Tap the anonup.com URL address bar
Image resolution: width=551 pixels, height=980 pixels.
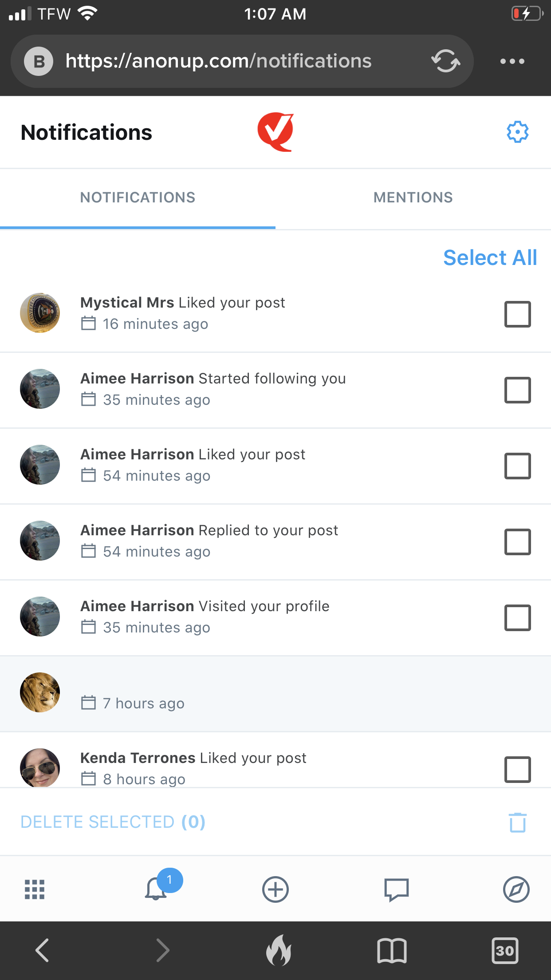pyautogui.click(x=218, y=61)
